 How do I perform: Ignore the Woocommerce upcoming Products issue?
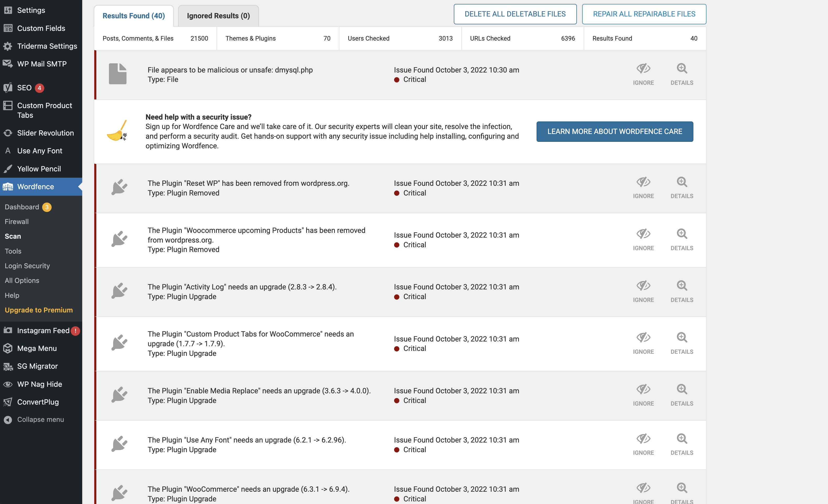(x=643, y=240)
